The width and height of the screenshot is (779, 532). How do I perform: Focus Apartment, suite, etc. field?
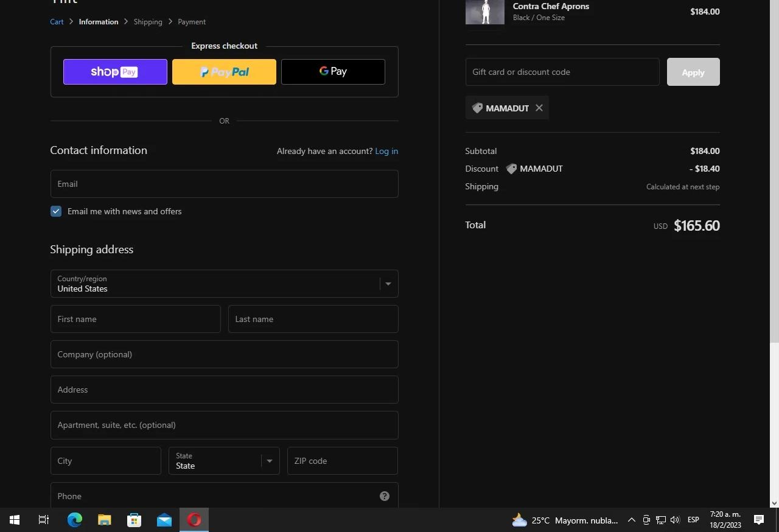[224, 425]
